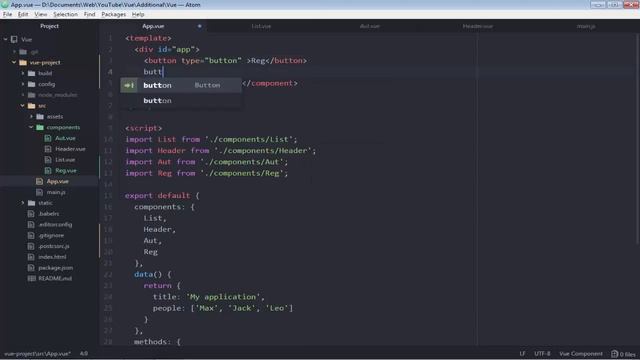Viewport: 640px width, 360px height.
Task: Click the assets folder icon
Action: pyautogui.click(x=40, y=117)
